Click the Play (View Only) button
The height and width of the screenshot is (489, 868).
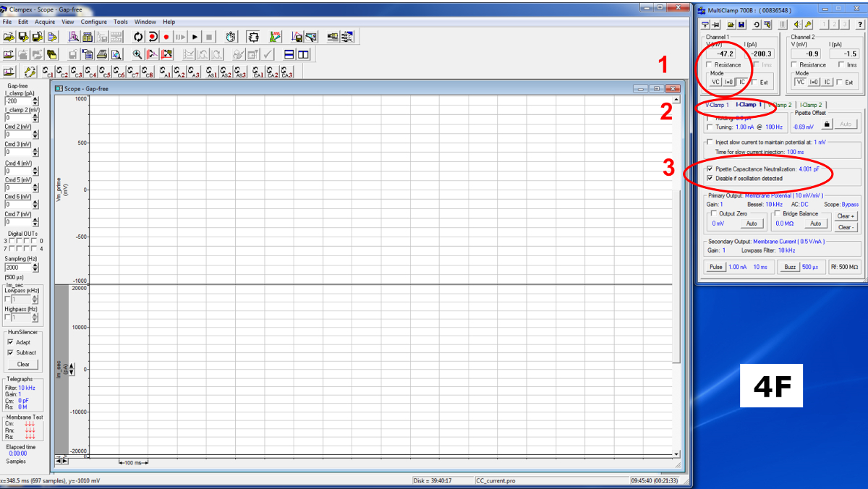tap(195, 37)
